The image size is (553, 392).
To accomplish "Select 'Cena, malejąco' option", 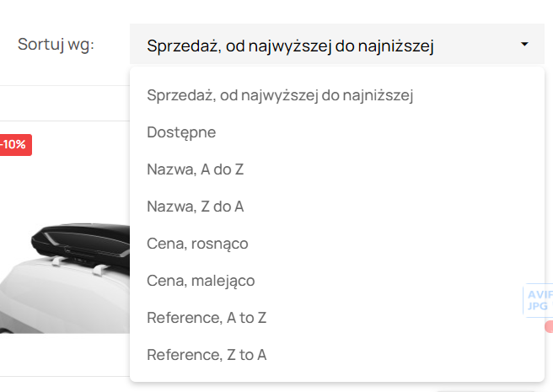I will (x=201, y=281).
